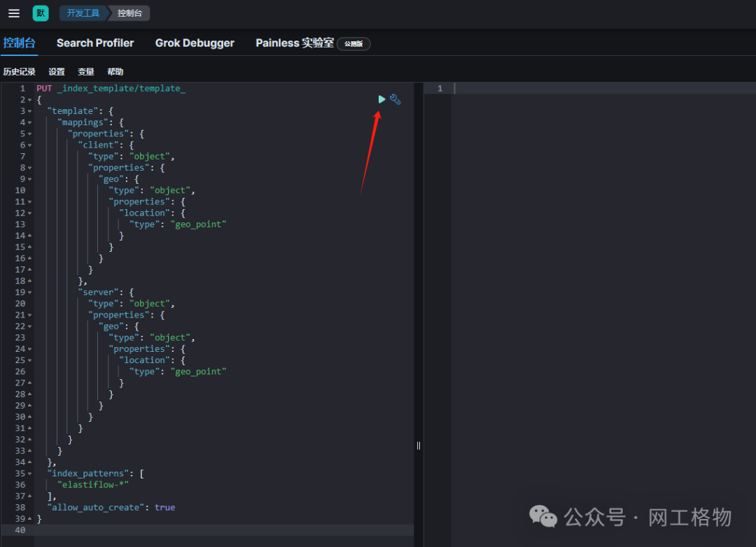The width and height of the screenshot is (756, 547).
Task: Click the green space avatar icon
Action: point(41,13)
